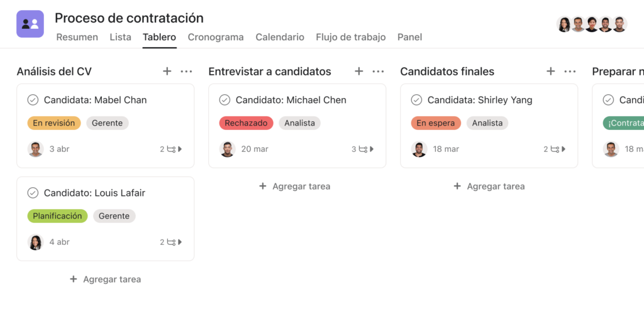Open the Flujo de trabajo tab
Image resolution: width=644 pixels, height=309 pixels.
351,37
